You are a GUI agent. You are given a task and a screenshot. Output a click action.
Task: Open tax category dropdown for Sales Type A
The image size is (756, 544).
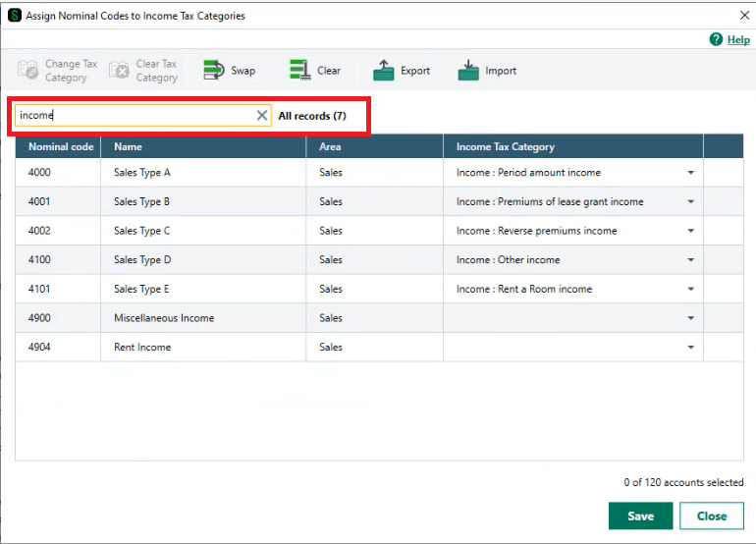coord(691,173)
